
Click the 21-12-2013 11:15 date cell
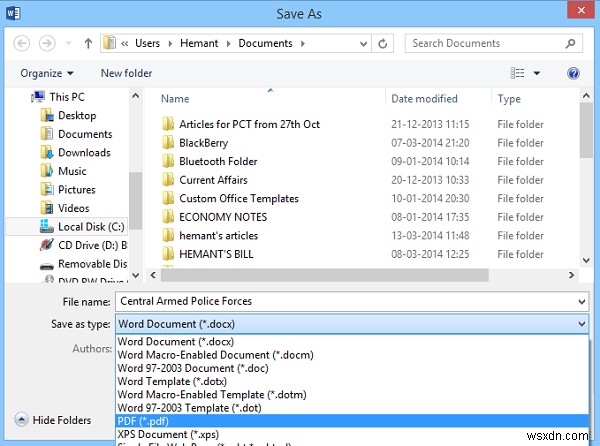point(430,124)
